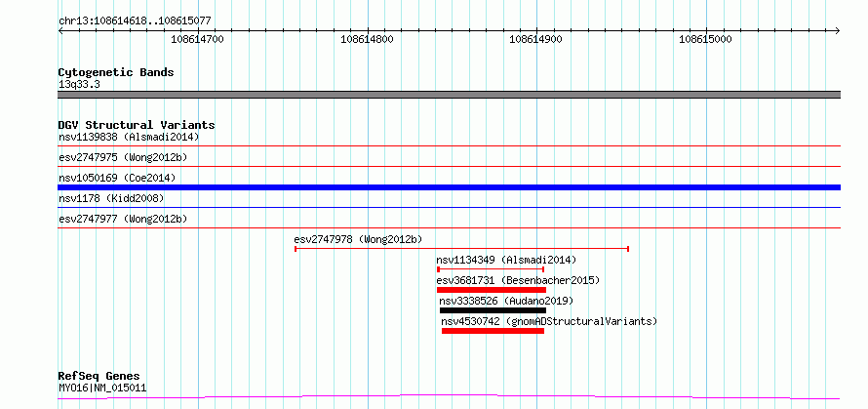Click the right arrowhead of the ruler
This screenshot has height=409, width=868.
(x=838, y=30)
